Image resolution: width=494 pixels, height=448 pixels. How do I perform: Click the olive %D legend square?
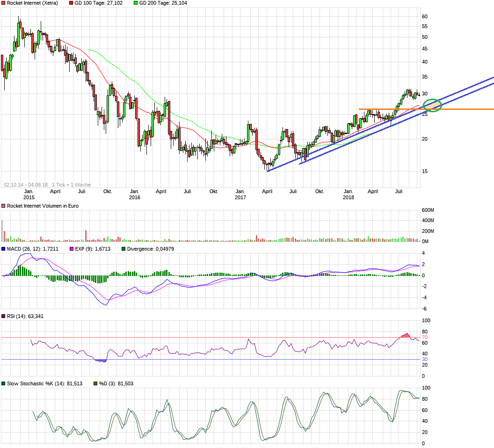pyautogui.click(x=95, y=384)
